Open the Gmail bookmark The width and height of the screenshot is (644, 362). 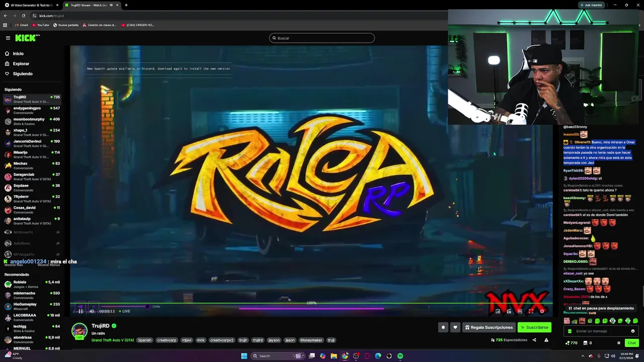[21, 25]
